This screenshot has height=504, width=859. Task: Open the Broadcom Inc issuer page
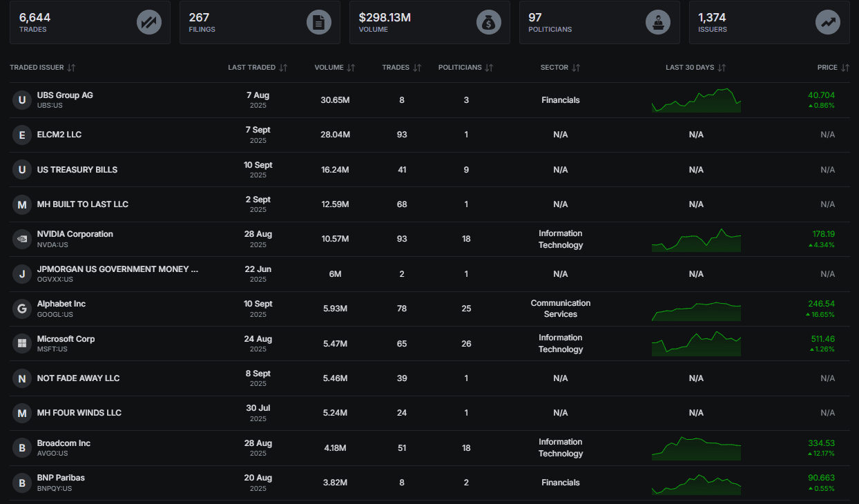pyautogui.click(x=64, y=443)
